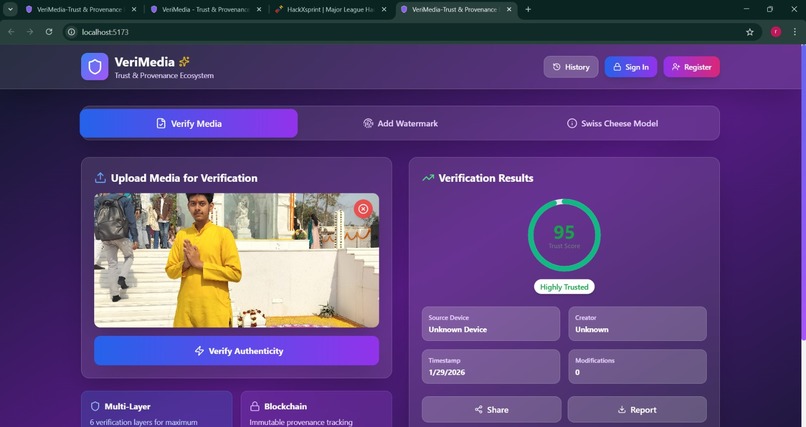The image size is (806, 427).
Task: View site information icon in address bar
Action: point(71,32)
